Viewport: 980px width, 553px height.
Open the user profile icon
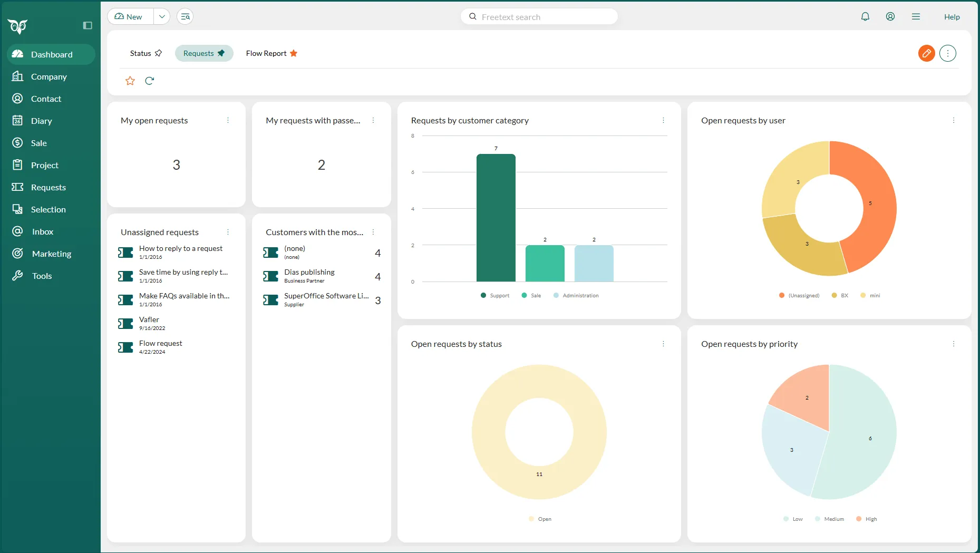tap(890, 17)
